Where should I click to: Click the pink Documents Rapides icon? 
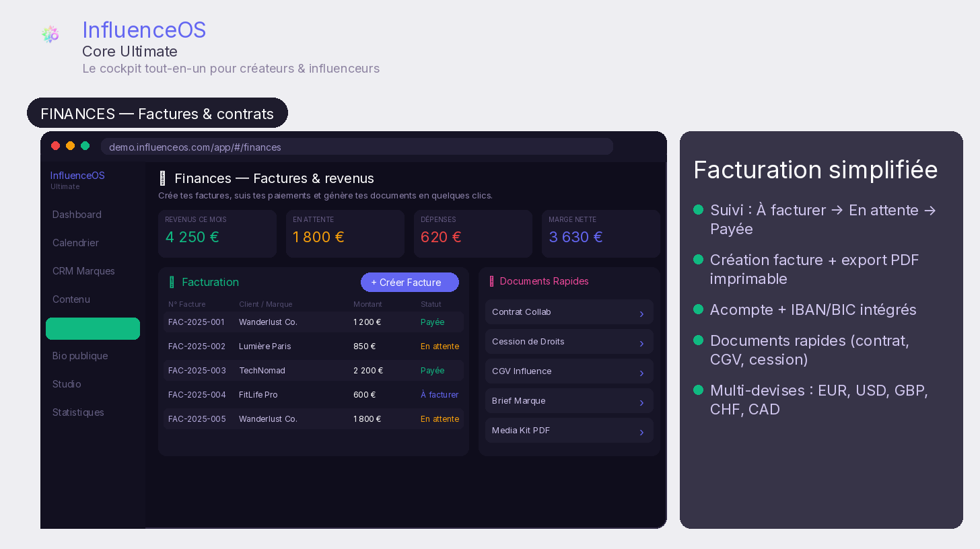(491, 281)
